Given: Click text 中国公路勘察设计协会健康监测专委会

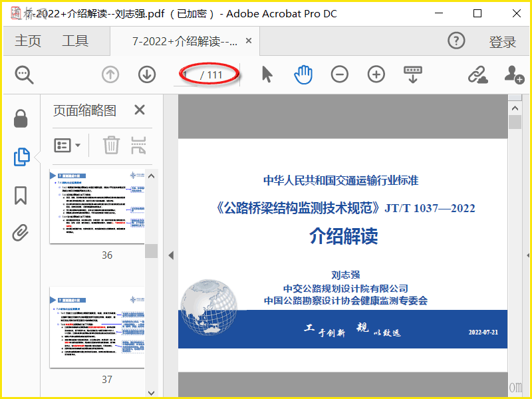Looking at the screenshot, I should (x=345, y=301).
